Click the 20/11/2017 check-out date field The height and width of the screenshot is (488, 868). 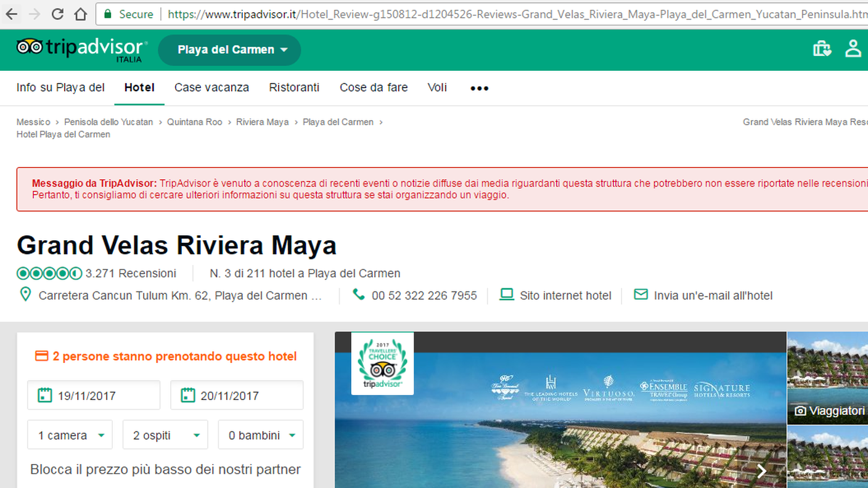point(237,395)
